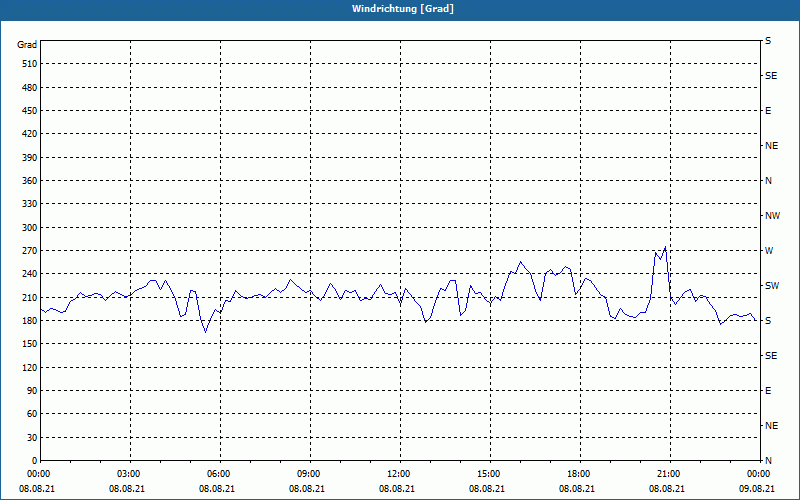Click the '0' y-axis value

pyautogui.click(x=35, y=461)
